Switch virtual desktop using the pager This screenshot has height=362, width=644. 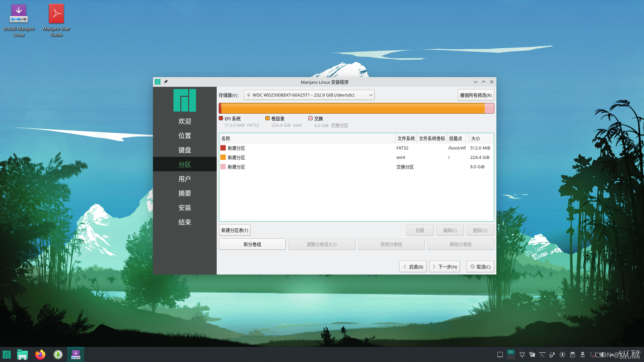(x=511, y=354)
